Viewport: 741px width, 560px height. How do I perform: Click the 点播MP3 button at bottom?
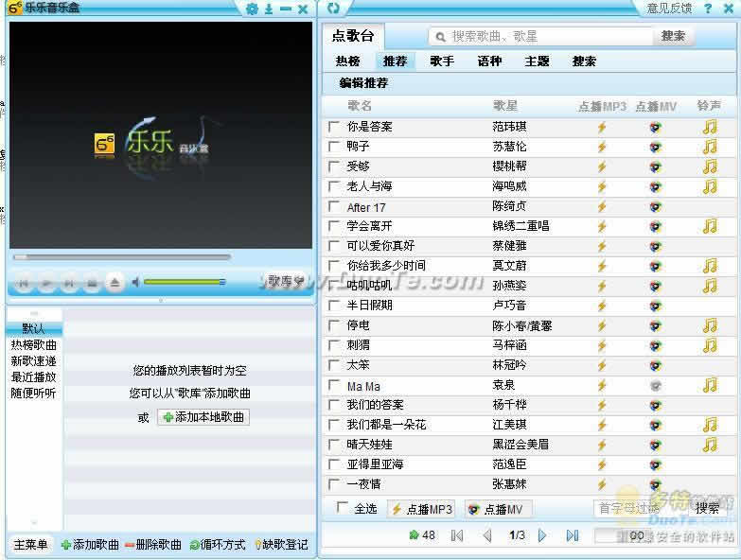pyautogui.click(x=422, y=510)
